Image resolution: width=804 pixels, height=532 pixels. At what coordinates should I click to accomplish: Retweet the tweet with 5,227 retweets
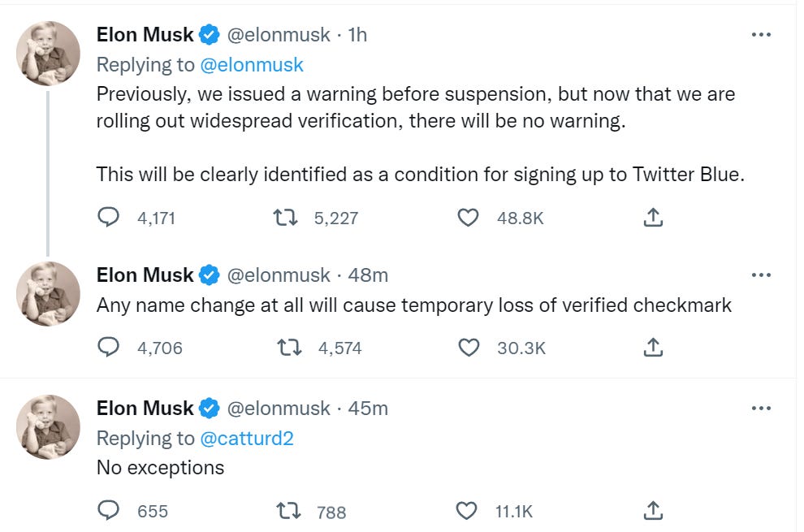pyautogui.click(x=283, y=218)
